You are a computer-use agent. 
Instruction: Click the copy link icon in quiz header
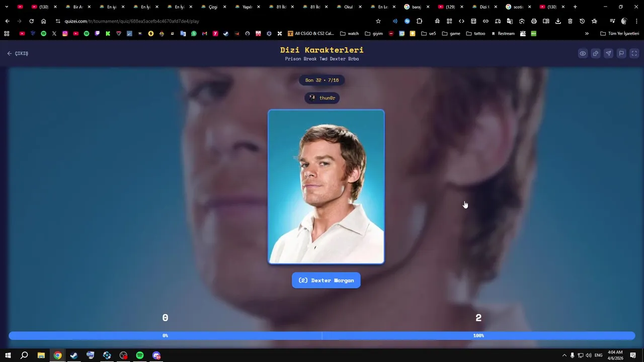[596, 53]
